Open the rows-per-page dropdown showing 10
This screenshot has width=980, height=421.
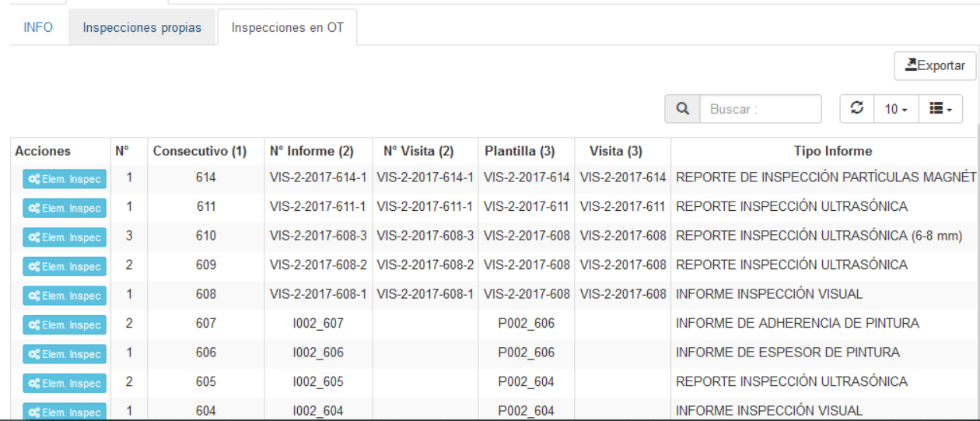896,110
